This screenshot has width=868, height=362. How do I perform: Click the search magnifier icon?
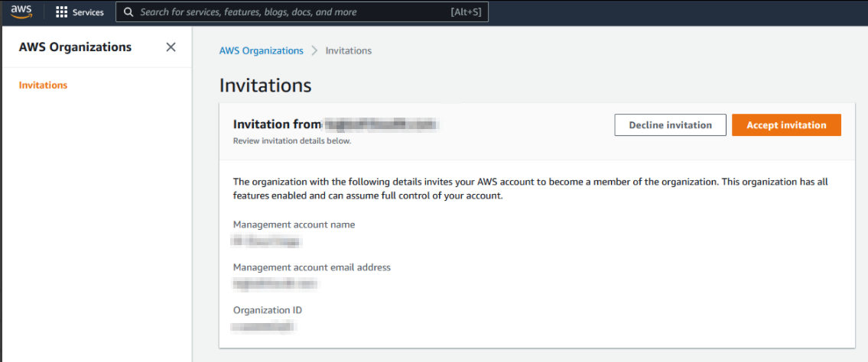(x=128, y=12)
